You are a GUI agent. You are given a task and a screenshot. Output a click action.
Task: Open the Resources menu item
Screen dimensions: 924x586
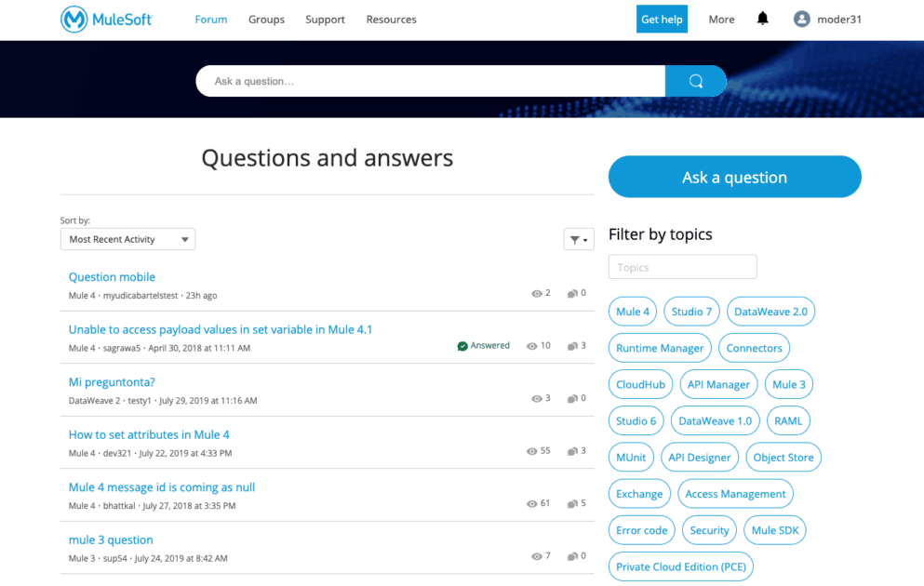coord(391,19)
